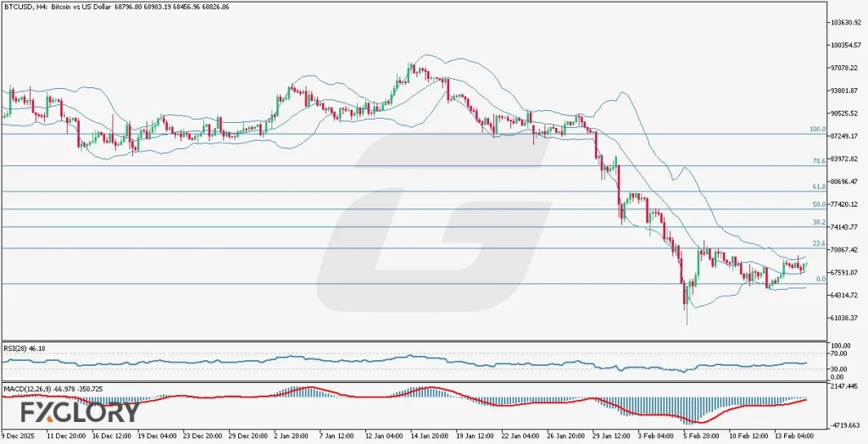This screenshot has height=444, width=868.
Task: Select the 70867.42 price axis label
Action: coord(845,250)
